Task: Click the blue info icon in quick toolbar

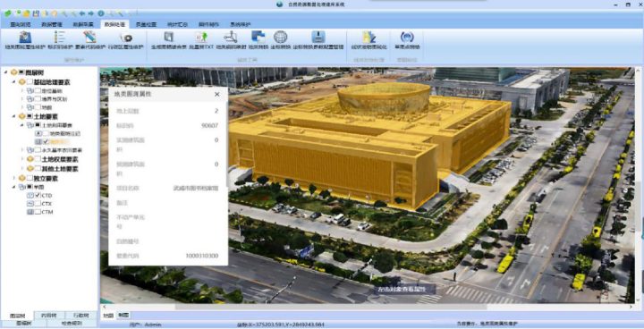Action: [100, 13]
